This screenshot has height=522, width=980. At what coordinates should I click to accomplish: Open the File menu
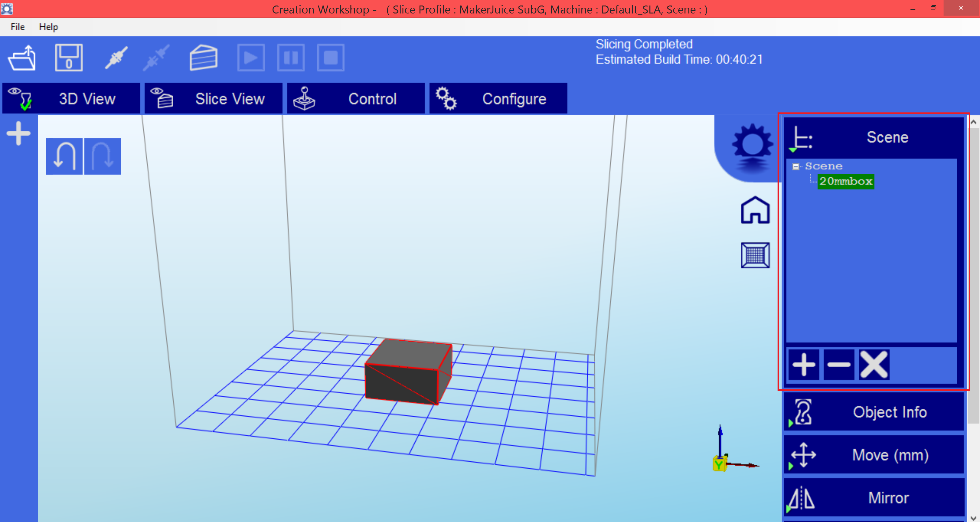click(17, 27)
